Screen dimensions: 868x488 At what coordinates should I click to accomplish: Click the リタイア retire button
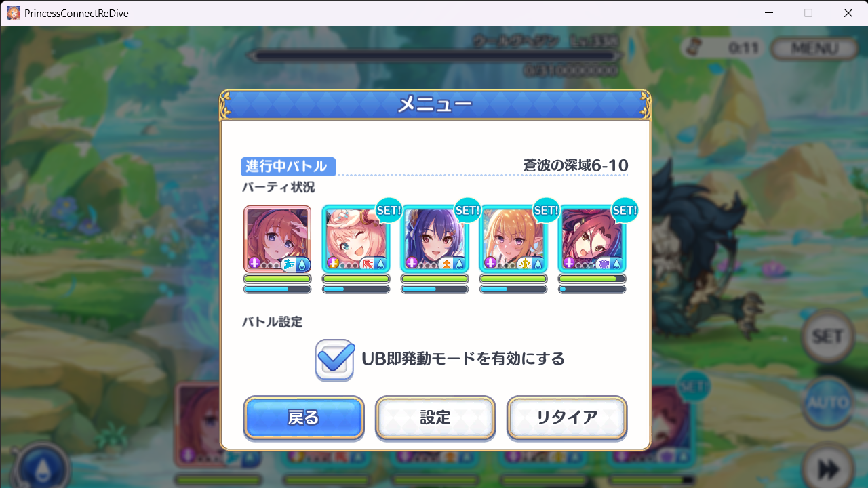click(x=567, y=418)
